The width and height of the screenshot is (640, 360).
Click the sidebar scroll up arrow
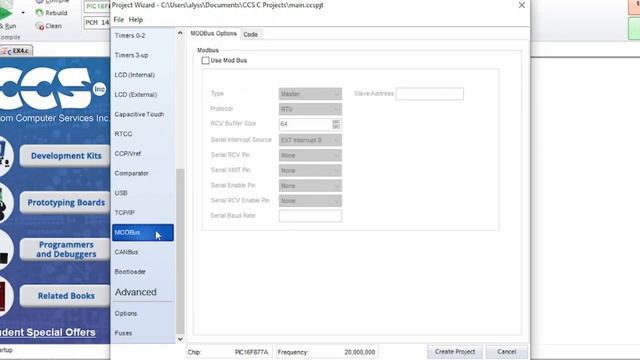[x=180, y=33]
